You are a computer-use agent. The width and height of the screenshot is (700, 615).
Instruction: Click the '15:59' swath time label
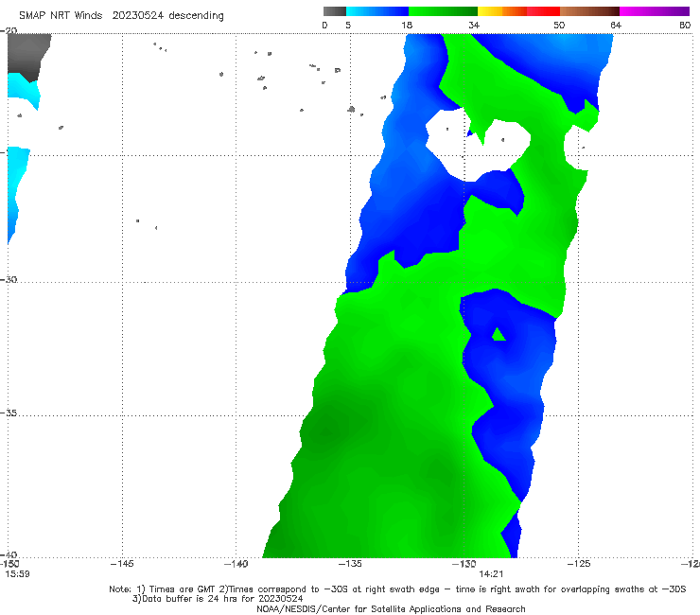tap(17, 574)
